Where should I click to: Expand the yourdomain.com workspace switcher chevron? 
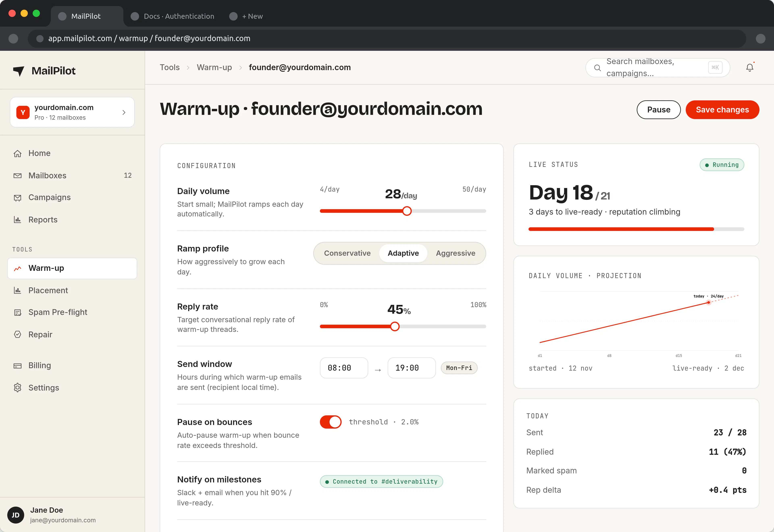(x=124, y=112)
